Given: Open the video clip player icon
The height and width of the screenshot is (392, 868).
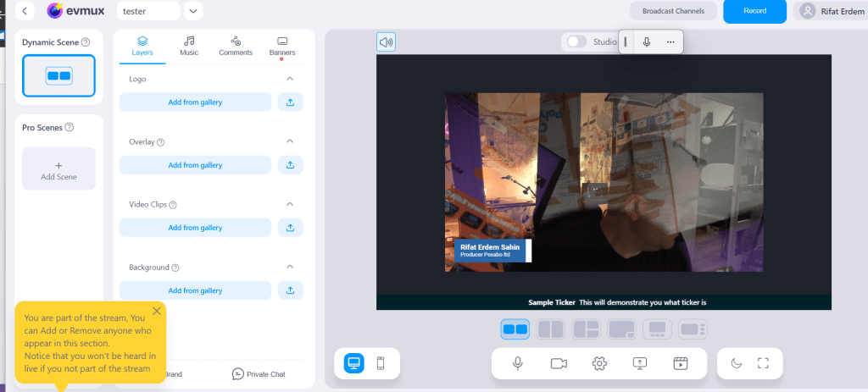Looking at the screenshot, I should [681, 363].
